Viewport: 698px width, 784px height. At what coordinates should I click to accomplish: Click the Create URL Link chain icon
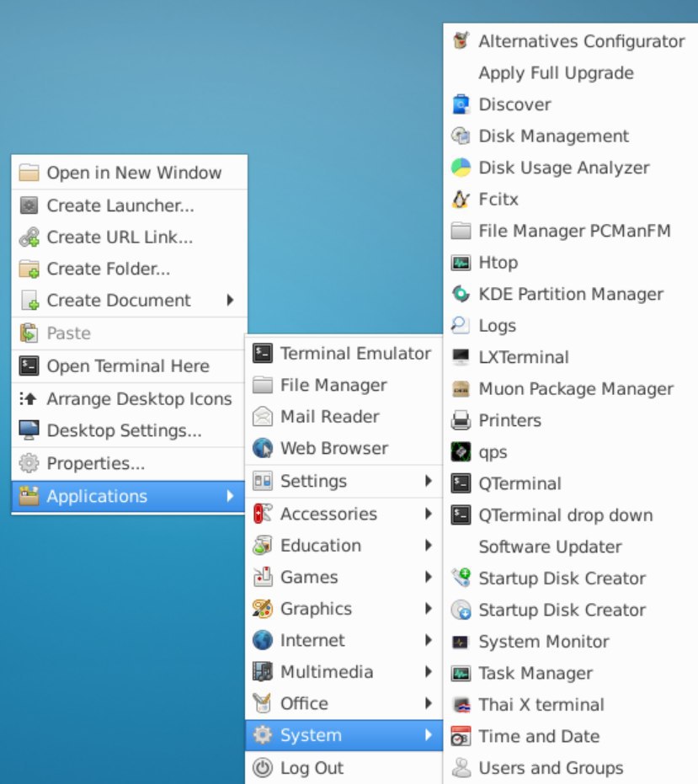(29, 237)
